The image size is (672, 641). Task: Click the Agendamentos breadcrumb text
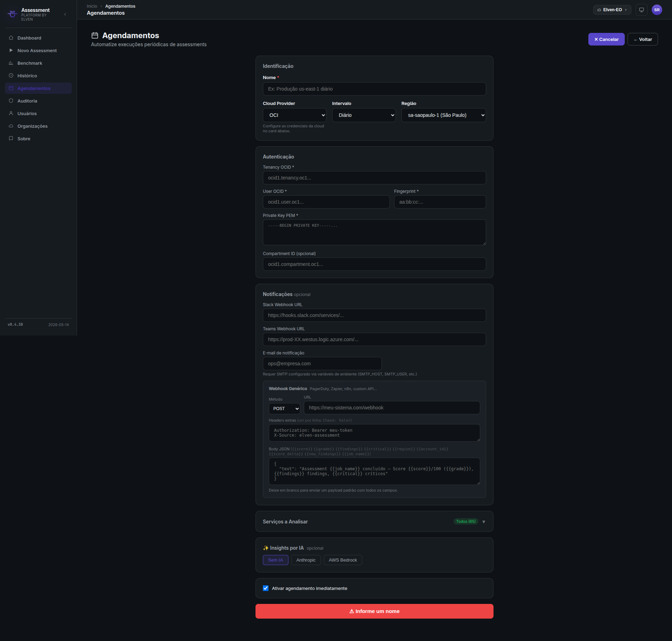tap(120, 6)
